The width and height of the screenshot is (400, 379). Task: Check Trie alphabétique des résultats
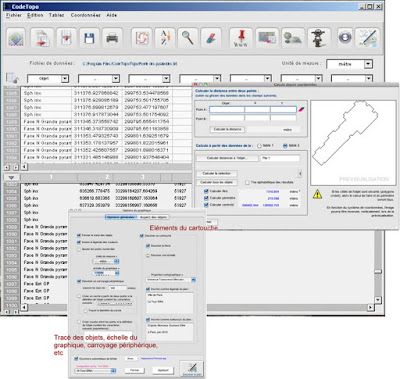pyautogui.click(x=247, y=182)
